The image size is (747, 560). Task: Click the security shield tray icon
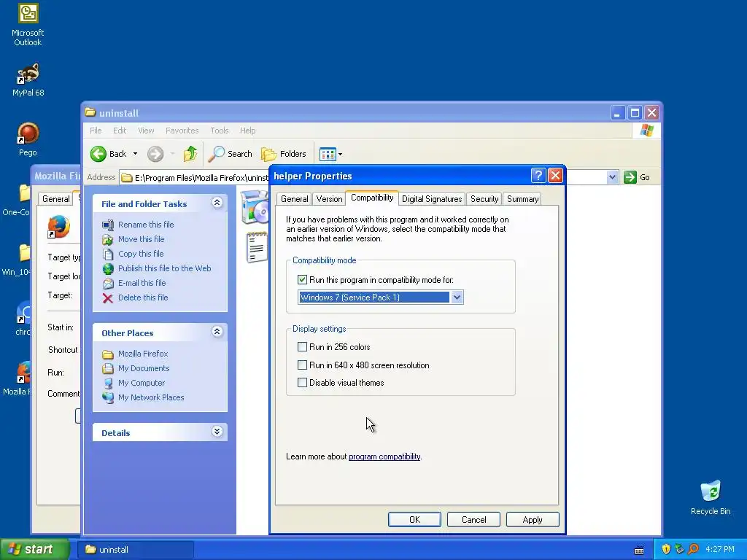(x=666, y=549)
